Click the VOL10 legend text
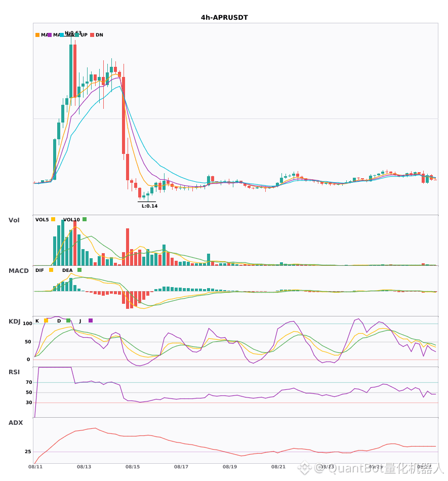448x481 pixels. pos(71,220)
